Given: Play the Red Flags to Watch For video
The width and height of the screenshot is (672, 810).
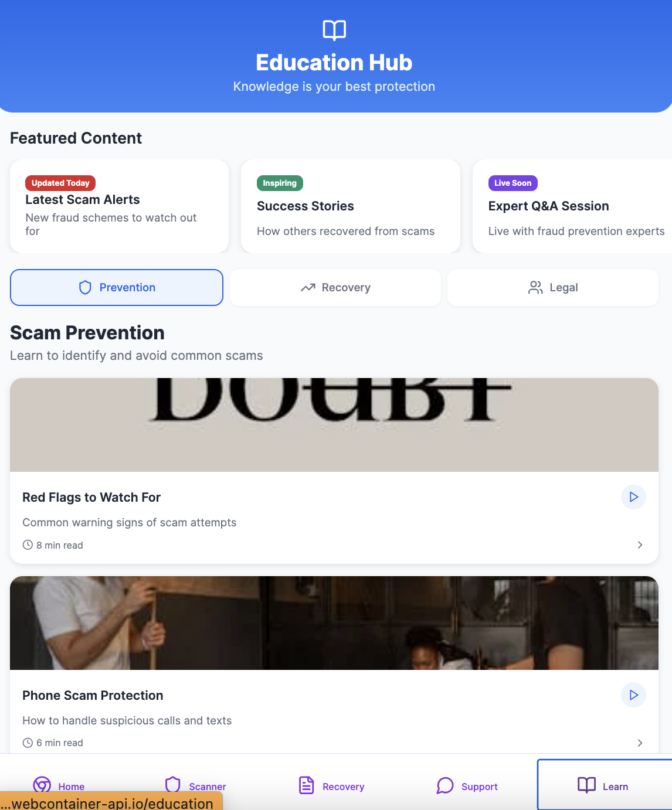Looking at the screenshot, I should [x=633, y=497].
